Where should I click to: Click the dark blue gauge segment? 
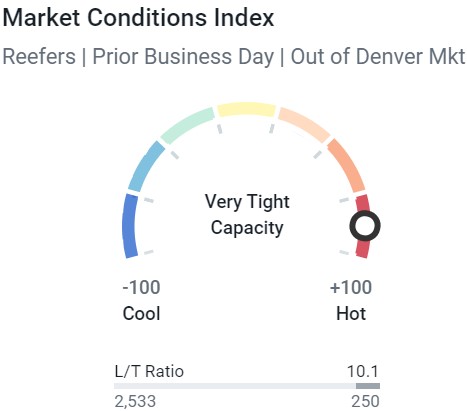(130, 226)
